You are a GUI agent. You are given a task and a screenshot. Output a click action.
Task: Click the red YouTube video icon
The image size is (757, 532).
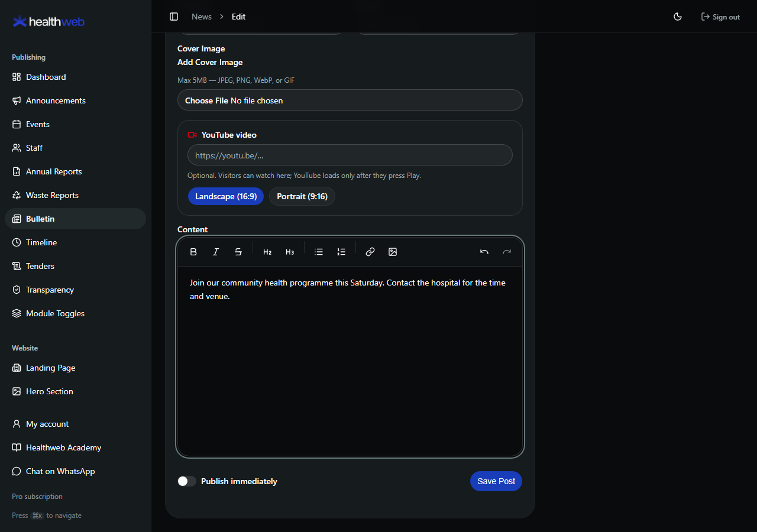coord(192,135)
